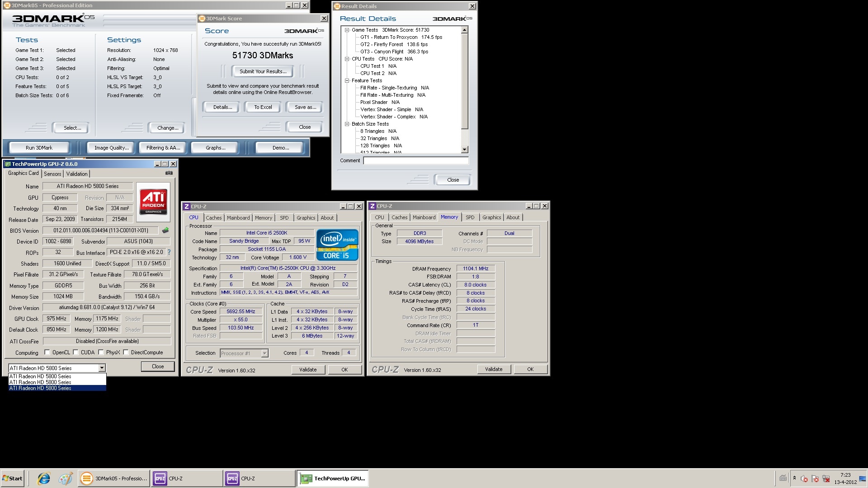
Task: Click the ATI Radeon logo image
Action: [x=153, y=202]
